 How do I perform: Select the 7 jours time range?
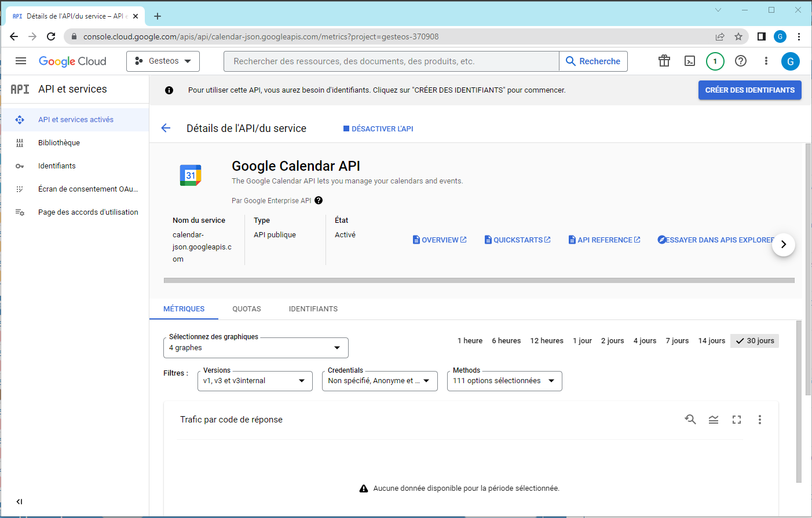(677, 341)
